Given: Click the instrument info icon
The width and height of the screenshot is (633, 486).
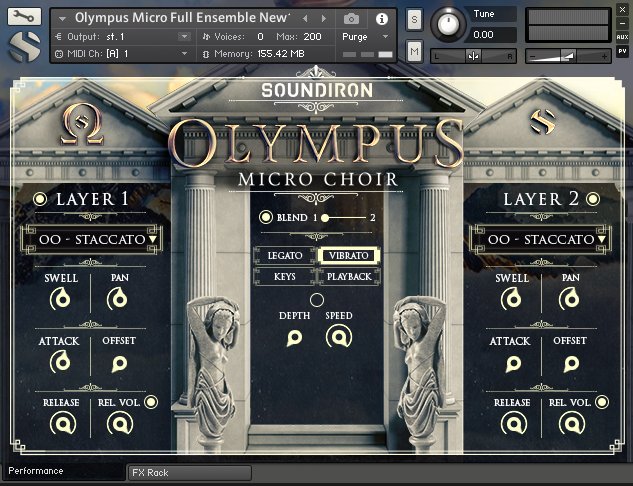Looking at the screenshot, I should pyautogui.click(x=381, y=18).
